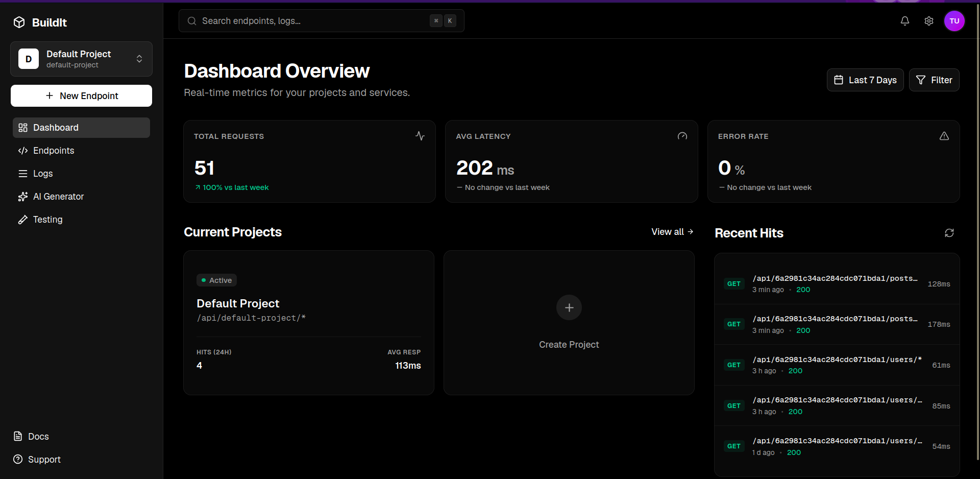Click the calendar icon in Last 7 Days
This screenshot has height=479, width=980.
(x=839, y=80)
